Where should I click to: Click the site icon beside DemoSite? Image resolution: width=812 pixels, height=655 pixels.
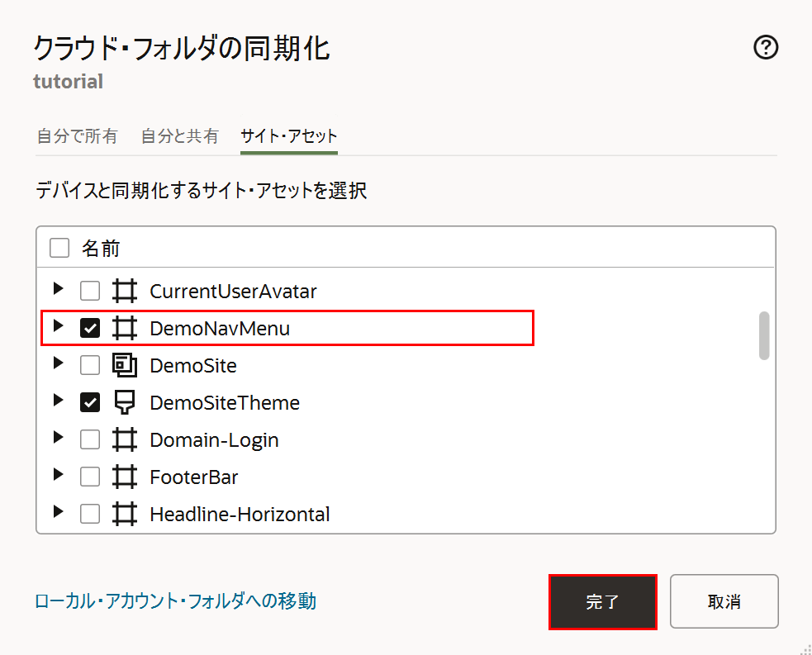(x=124, y=366)
